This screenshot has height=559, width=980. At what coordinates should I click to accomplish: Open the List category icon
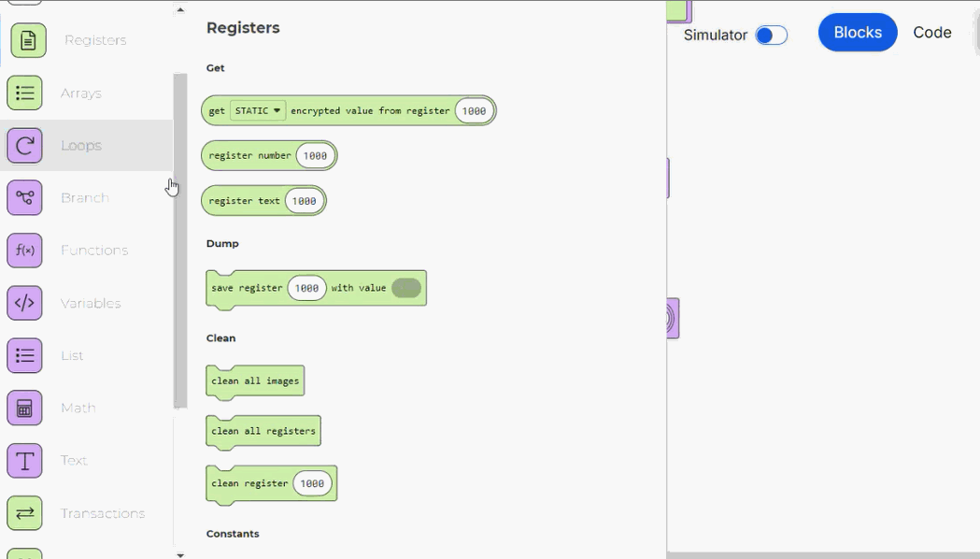click(x=24, y=355)
